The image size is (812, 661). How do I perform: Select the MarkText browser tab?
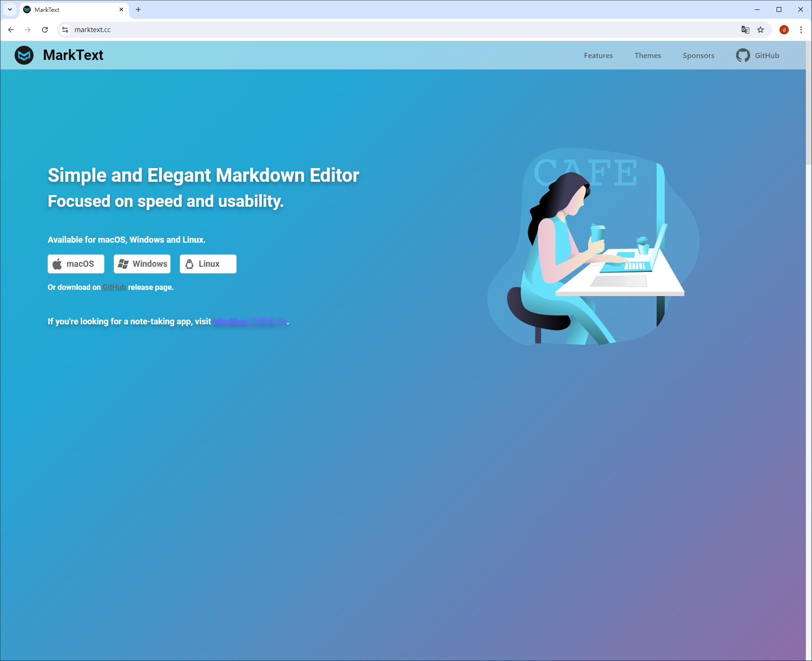[x=74, y=9]
